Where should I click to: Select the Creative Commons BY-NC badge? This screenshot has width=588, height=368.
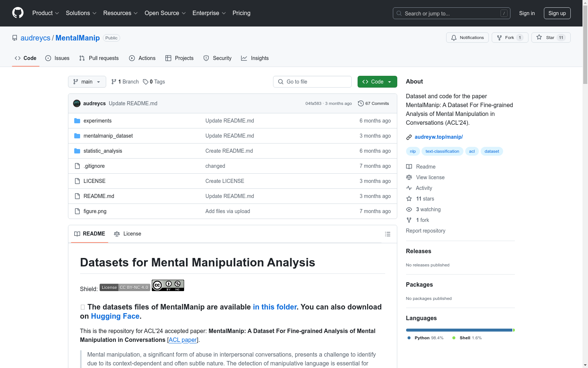[x=168, y=285]
